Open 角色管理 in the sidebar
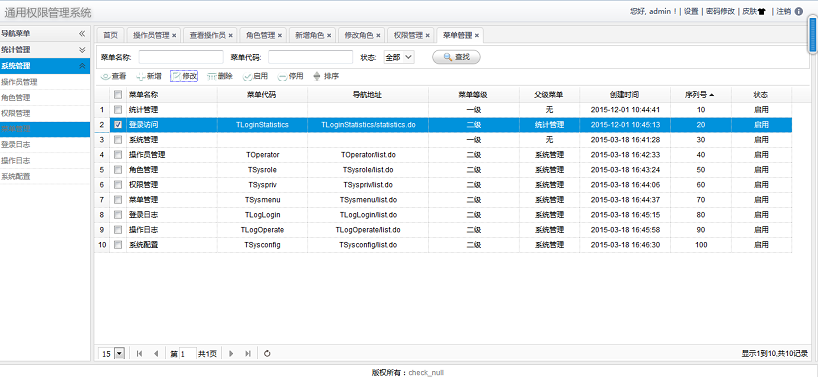 tap(45, 98)
